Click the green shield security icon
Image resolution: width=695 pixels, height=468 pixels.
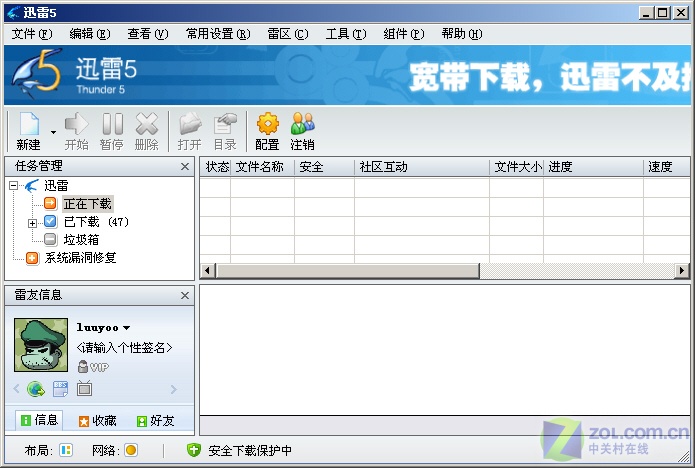coord(194,450)
